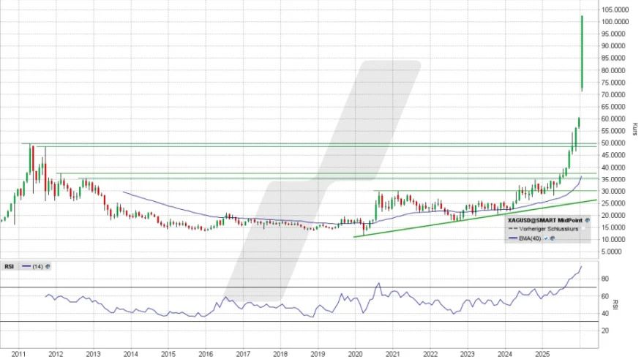The image size is (644, 362).
Task: Click the blue EMA(40) line swatch in legend
Action: [x=514, y=238]
